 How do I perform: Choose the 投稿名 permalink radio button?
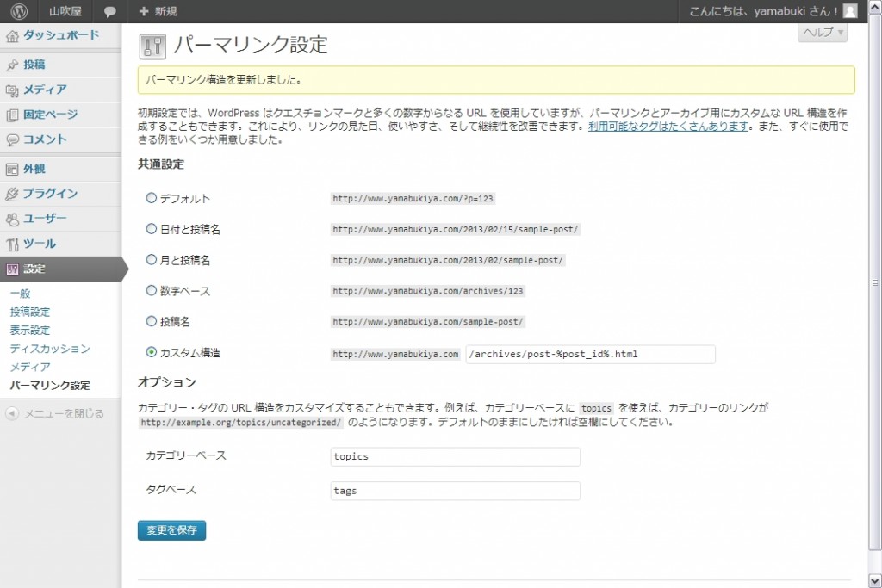tap(152, 321)
